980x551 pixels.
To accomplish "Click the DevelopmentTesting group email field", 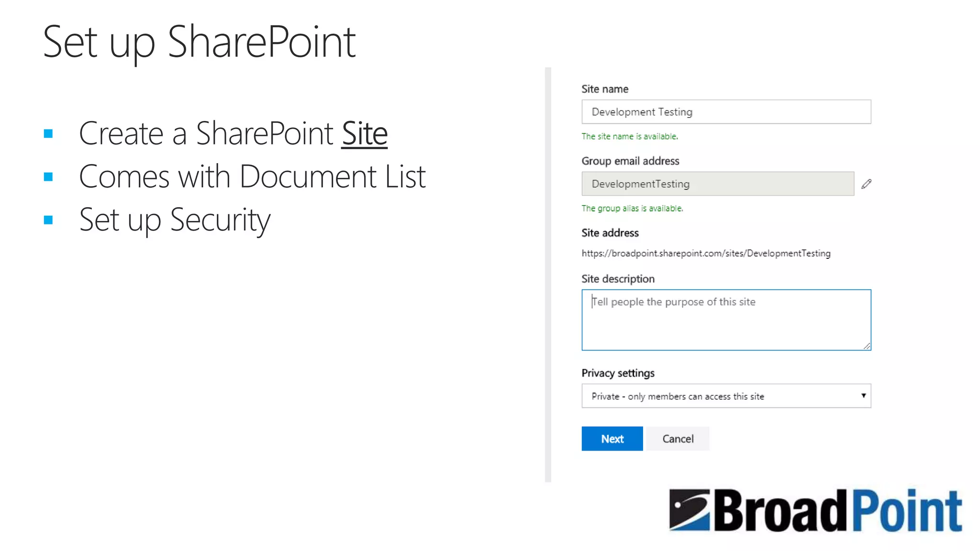I will [x=717, y=184].
